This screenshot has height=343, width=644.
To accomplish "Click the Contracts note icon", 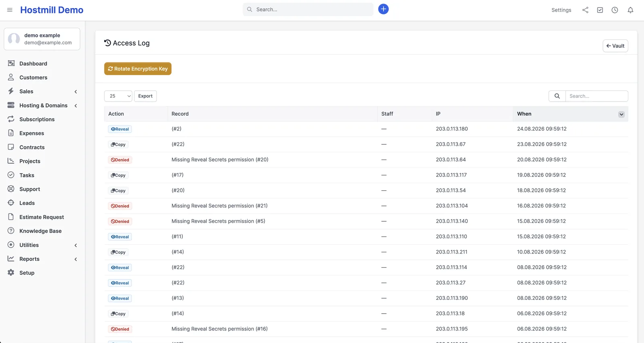I will (x=11, y=147).
